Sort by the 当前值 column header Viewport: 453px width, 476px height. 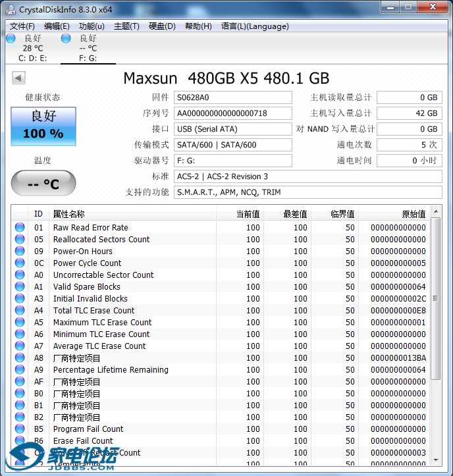pyautogui.click(x=240, y=214)
